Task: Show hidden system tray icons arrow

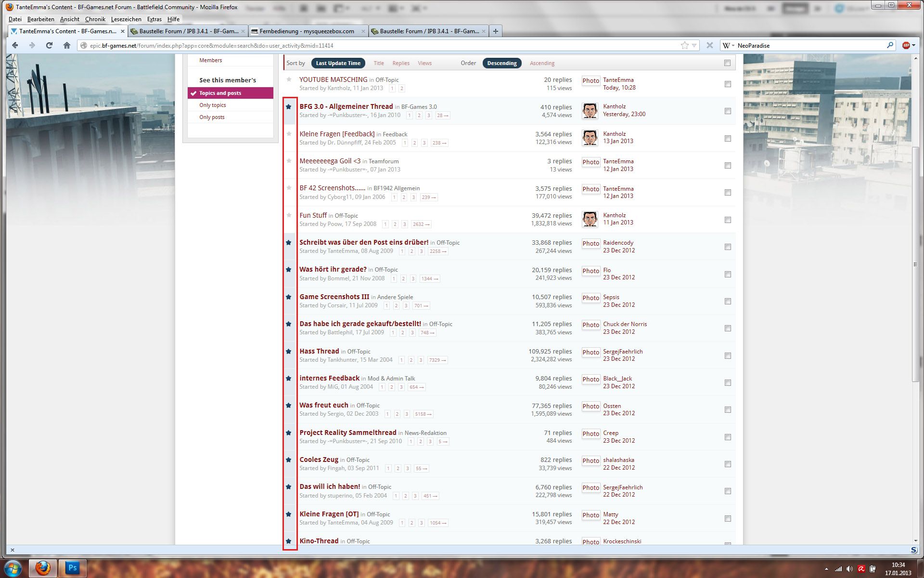Action: pos(826,569)
